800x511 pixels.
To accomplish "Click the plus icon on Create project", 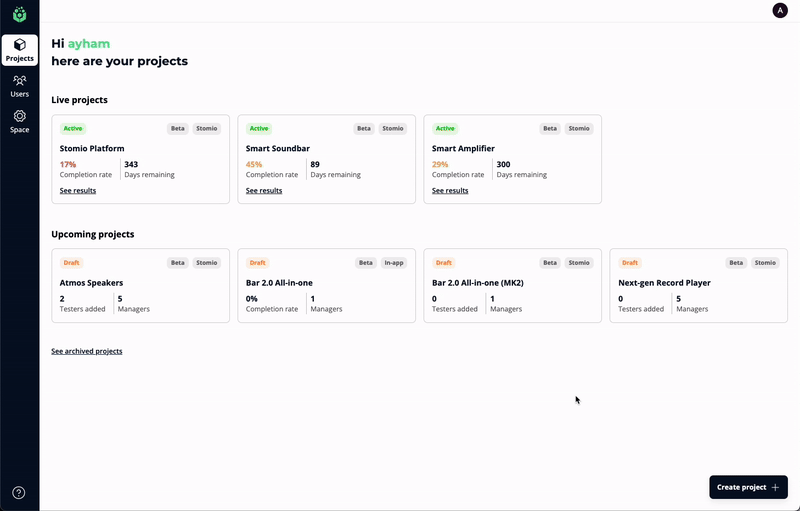I will [x=775, y=487].
